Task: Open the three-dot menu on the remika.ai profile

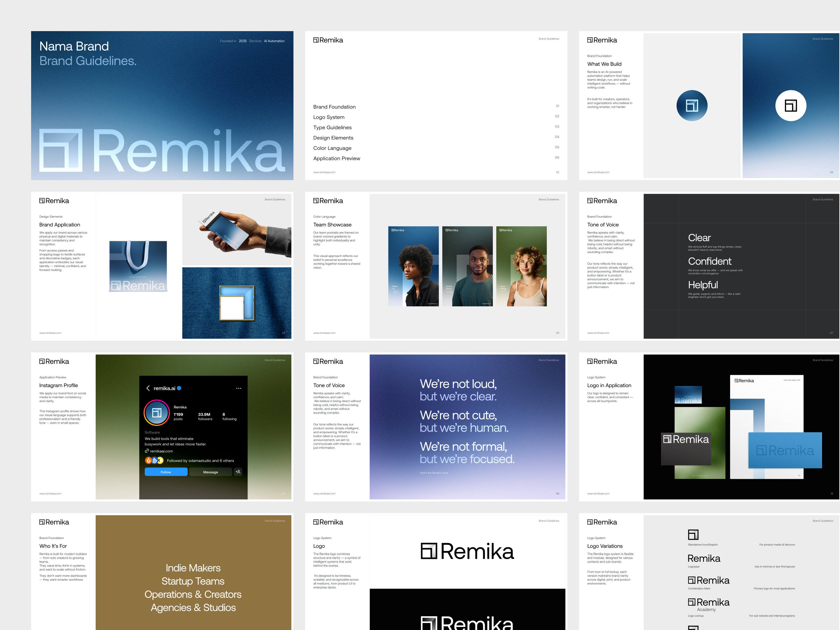Action: pos(239,388)
